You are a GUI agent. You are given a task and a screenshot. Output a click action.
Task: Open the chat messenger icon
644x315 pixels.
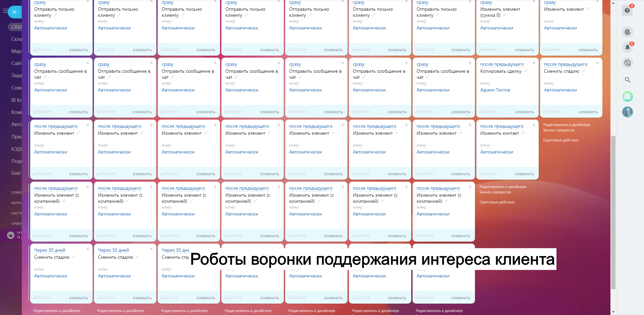628,63
